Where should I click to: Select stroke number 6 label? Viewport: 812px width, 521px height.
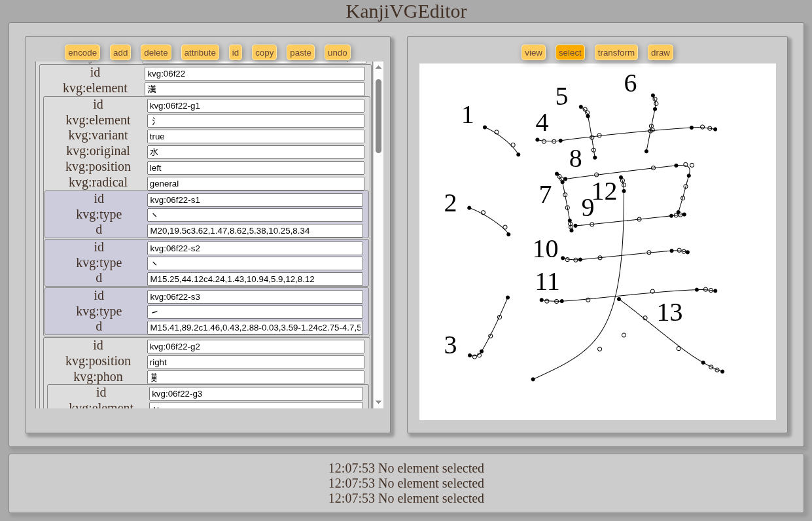pyautogui.click(x=630, y=83)
